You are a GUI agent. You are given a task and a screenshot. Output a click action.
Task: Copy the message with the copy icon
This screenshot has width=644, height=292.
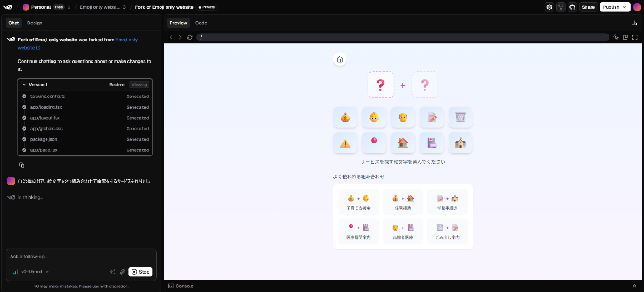coord(22,165)
